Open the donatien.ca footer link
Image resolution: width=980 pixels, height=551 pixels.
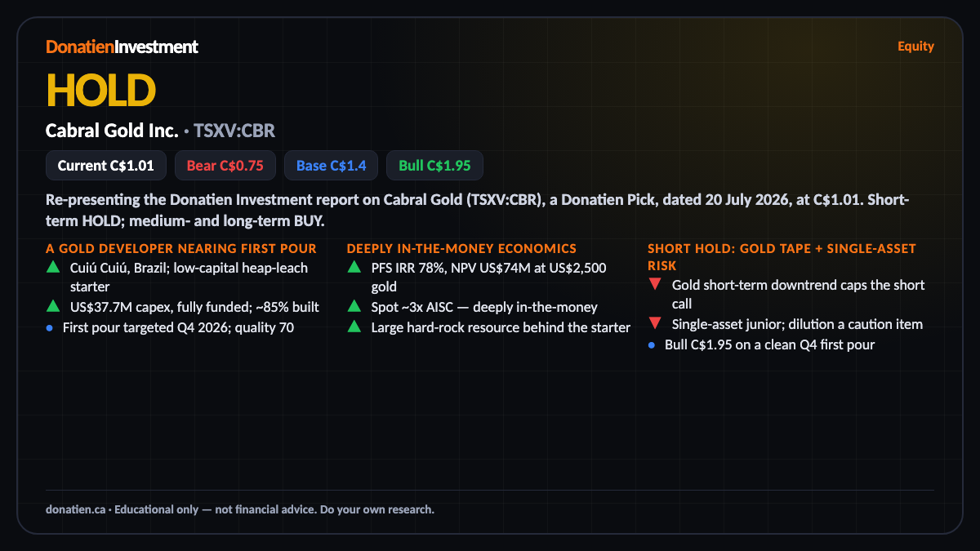tap(75, 509)
